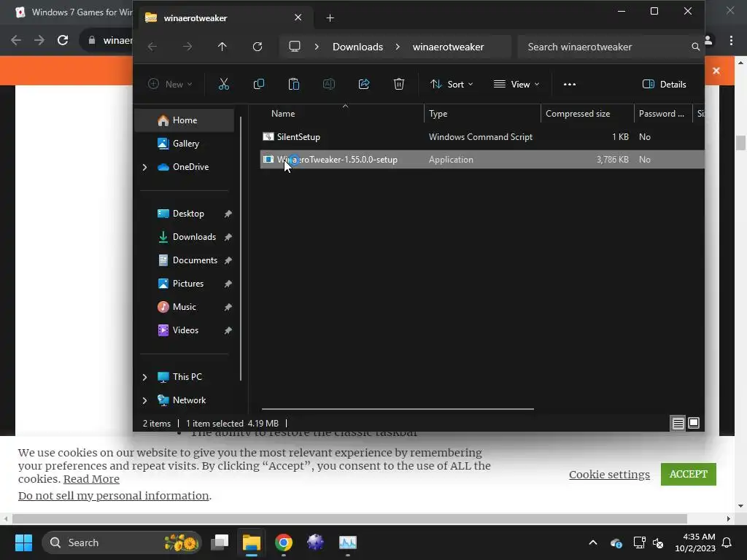
Task: Expand the This PC tree node
Action: [x=145, y=377]
